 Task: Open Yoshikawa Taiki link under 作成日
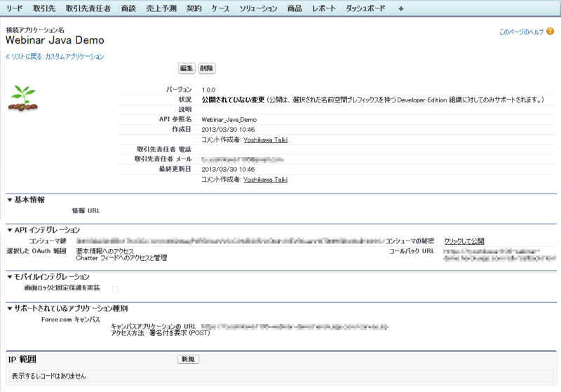click(266, 140)
